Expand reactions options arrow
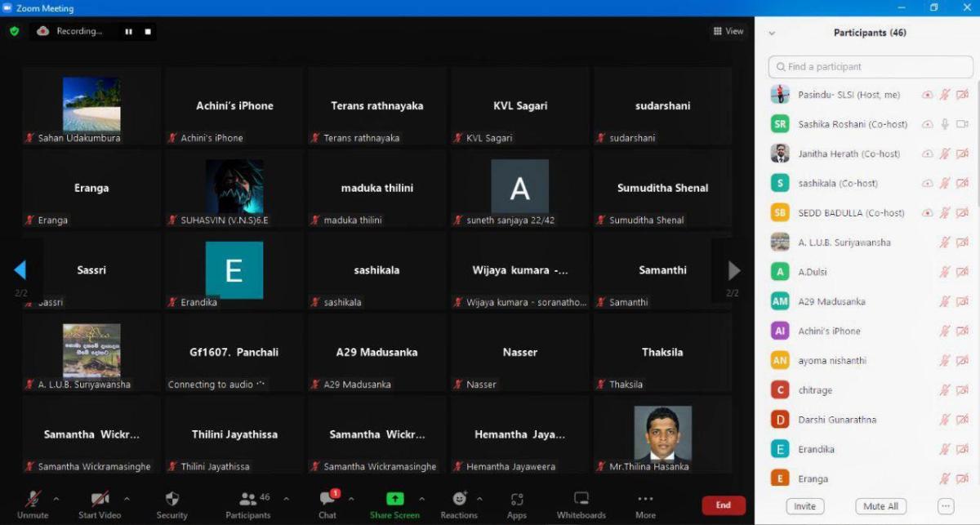Image resolution: width=980 pixels, height=525 pixels. [x=479, y=498]
